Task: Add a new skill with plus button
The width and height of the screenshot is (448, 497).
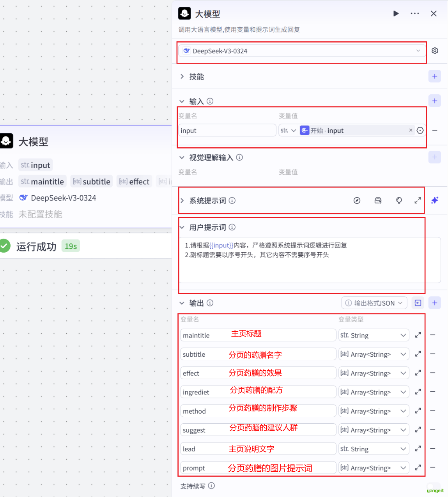Action: click(x=435, y=76)
